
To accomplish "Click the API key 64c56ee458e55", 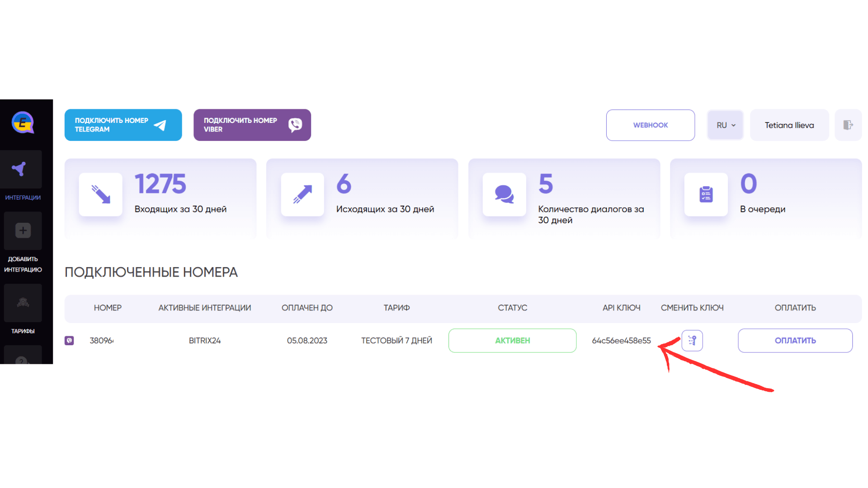I will pos(621,341).
